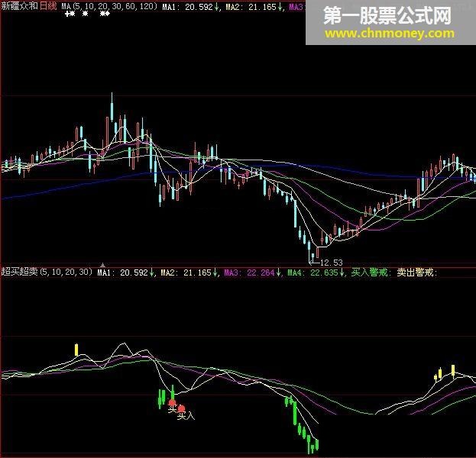Screen dimensions: 476x458
Task: Click the tallest yellow sell-warning bar on the indicator's right side
Action: [x=453, y=371]
